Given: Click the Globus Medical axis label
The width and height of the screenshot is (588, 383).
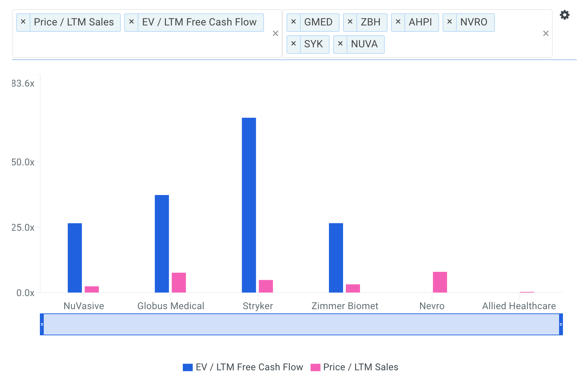Looking at the screenshot, I should [x=171, y=306].
